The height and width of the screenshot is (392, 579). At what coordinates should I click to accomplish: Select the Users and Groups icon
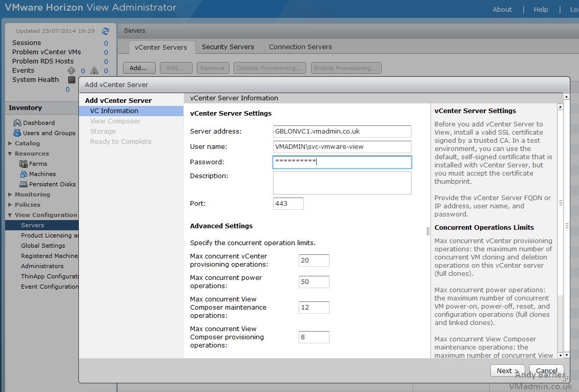click(x=17, y=133)
